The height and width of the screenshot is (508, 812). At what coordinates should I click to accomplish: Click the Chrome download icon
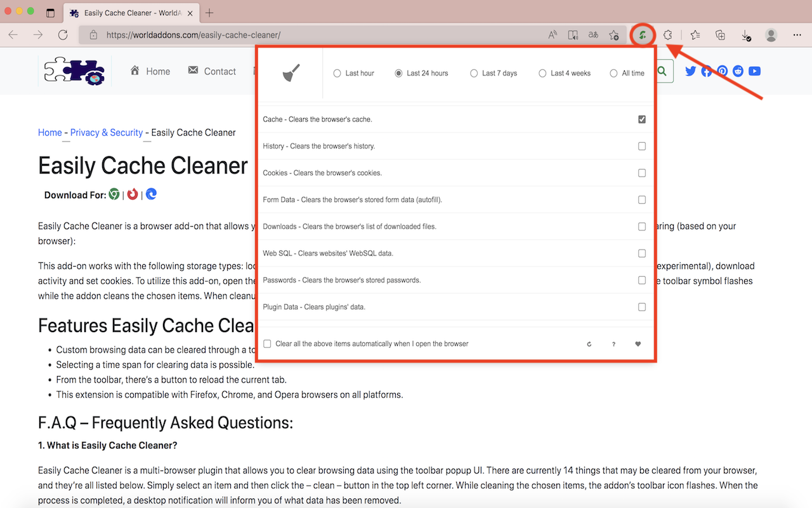click(114, 194)
